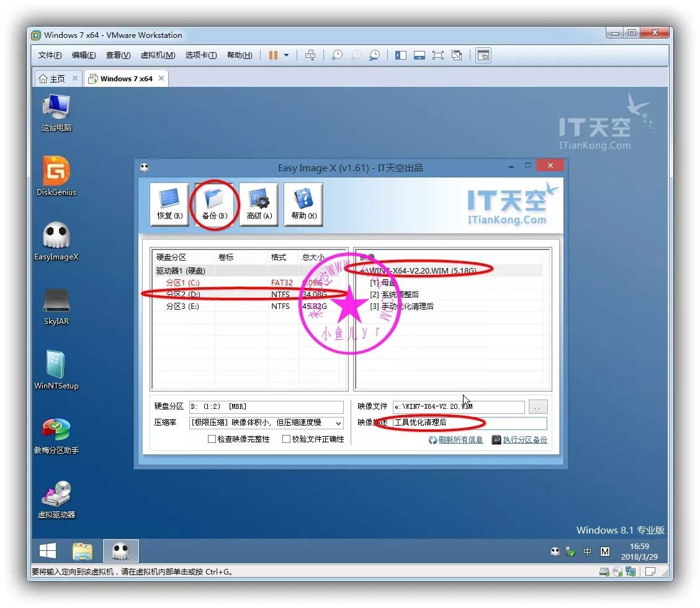Select 分区3 (E:) partition row
Screen dimensions: 700x608
pyautogui.click(x=182, y=306)
